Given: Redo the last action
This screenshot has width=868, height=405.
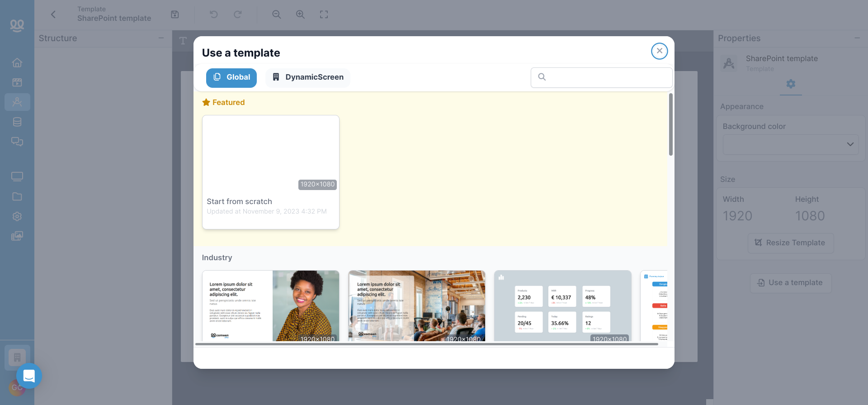Looking at the screenshot, I should [x=237, y=14].
